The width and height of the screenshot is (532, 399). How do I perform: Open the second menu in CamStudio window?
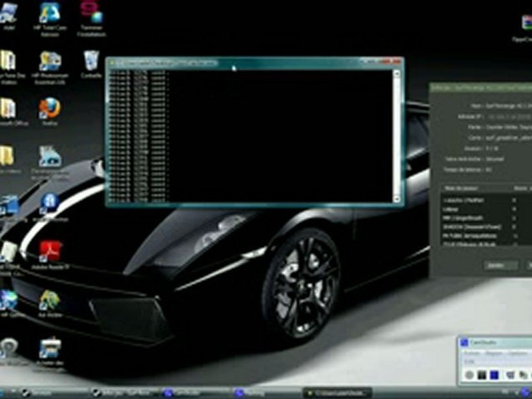click(494, 353)
